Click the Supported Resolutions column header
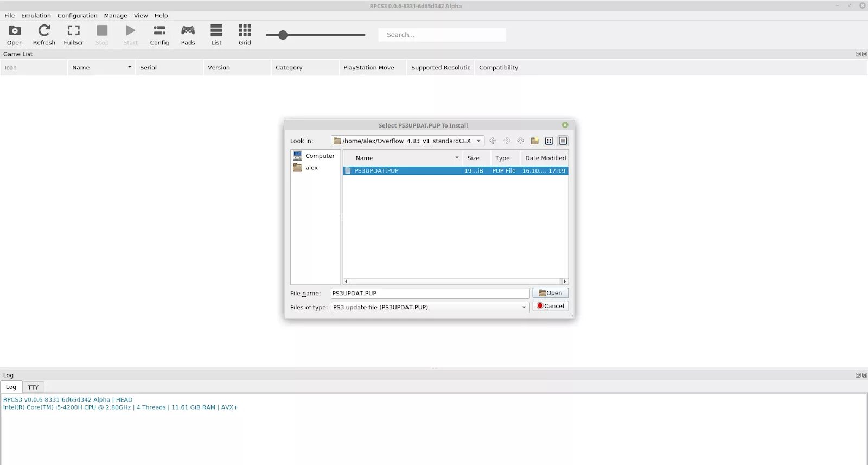 tap(441, 68)
